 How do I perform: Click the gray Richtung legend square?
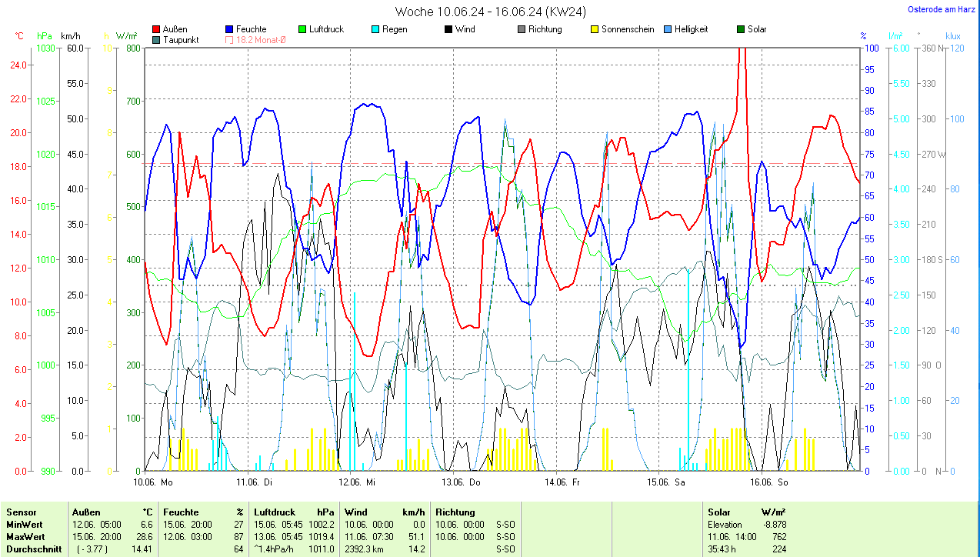pyautogui.click(x=522, y=29)
